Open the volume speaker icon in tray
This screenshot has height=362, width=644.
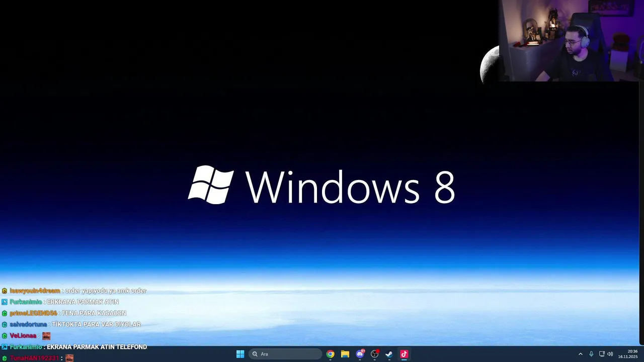(x=610, y=354)
